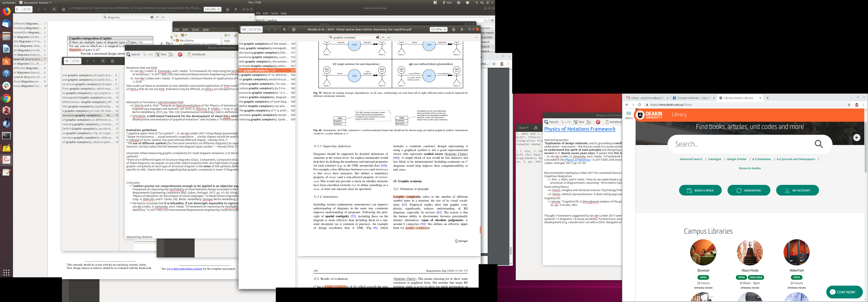This screenshot has height=302, width=868.
Task: Go to previous 'graphic complex' search match
Action: [x=383, y=37]
